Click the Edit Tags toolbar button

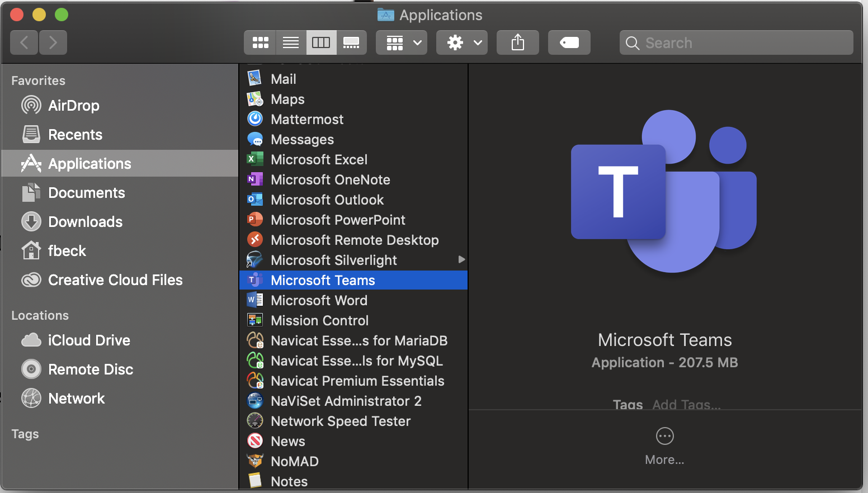tap(569, 42)
